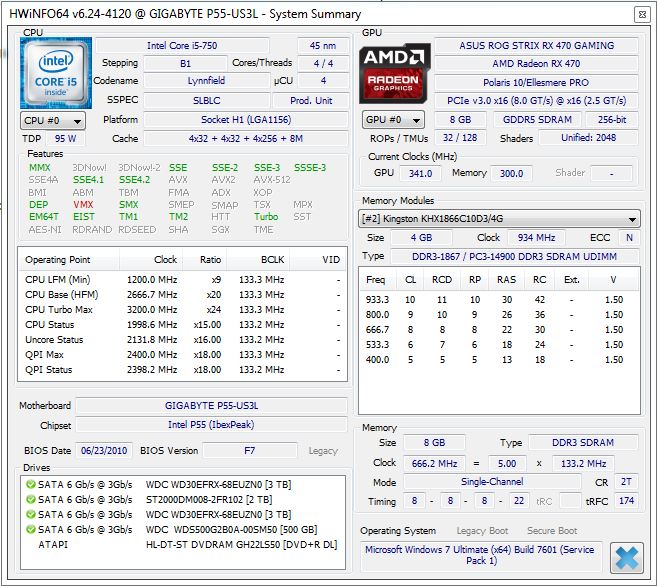The width and height of the screenshot is (657, 586).
Task: Click the Unified: 2048 shaders field
Action: [588, 138]
